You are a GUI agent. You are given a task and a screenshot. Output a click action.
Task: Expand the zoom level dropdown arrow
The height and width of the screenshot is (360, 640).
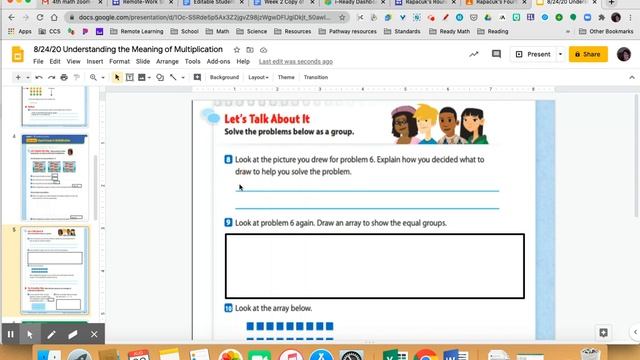pyautogui.click(x=103, y=77)
